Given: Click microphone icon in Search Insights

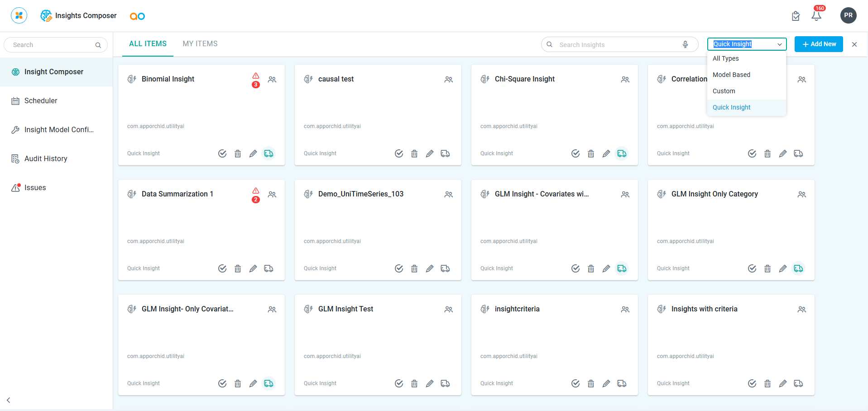Looking at the screenshot, I should (685, 44).
